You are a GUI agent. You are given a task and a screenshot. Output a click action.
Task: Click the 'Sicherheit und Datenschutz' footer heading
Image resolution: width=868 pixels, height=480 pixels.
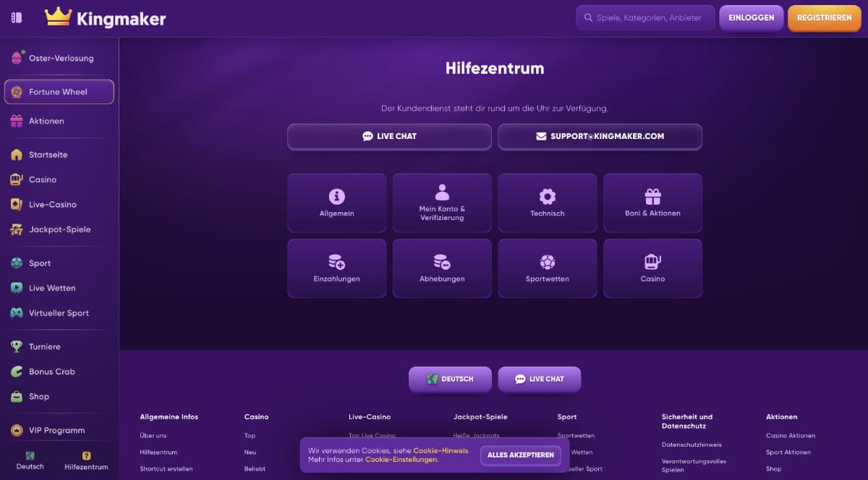[x=687, y=421]
